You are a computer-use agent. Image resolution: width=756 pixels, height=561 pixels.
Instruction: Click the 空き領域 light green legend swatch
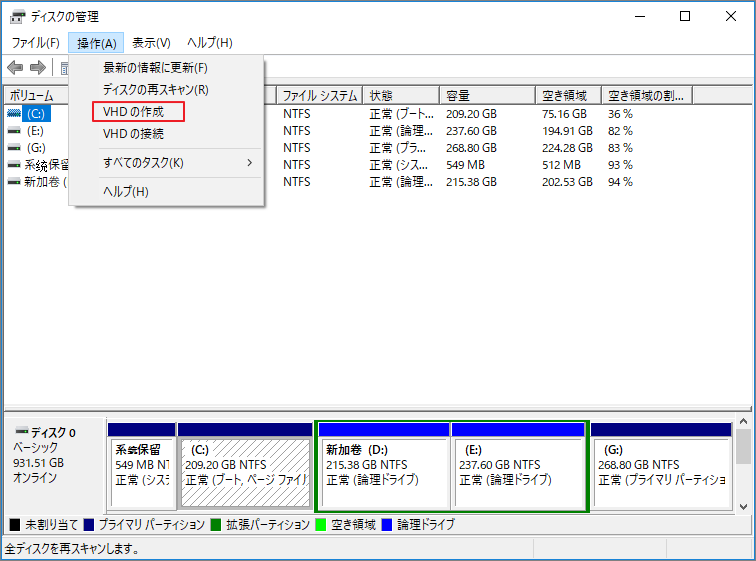coord(321,524)
